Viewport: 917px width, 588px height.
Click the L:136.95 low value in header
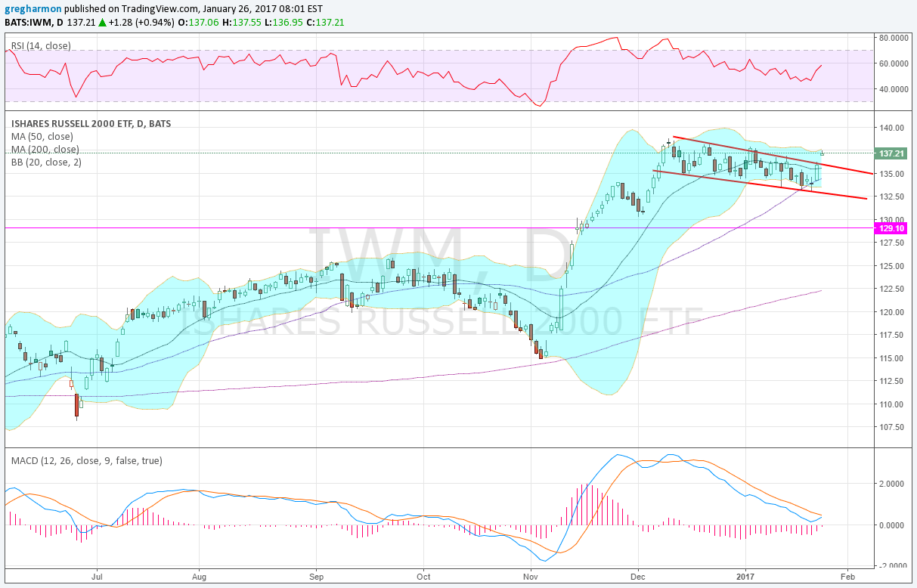click(x=285, y=21)
